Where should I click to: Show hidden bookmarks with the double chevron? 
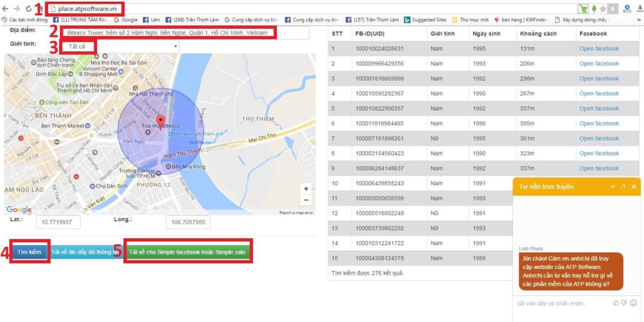[x=639, y=20]
